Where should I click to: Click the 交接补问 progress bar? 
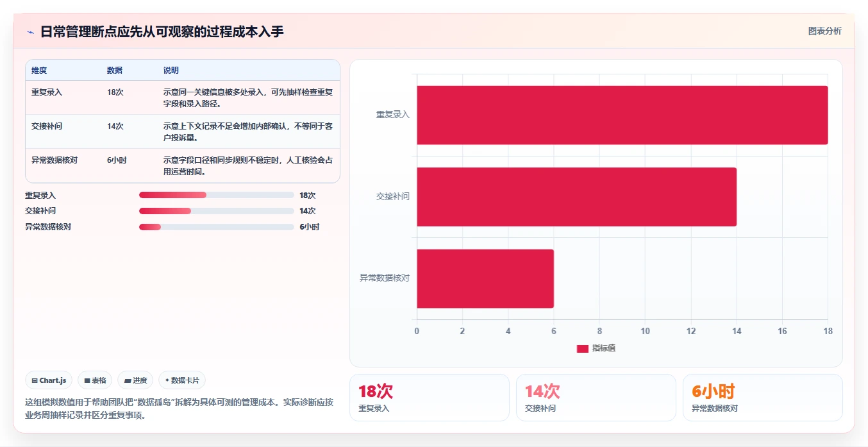[217, 211]
